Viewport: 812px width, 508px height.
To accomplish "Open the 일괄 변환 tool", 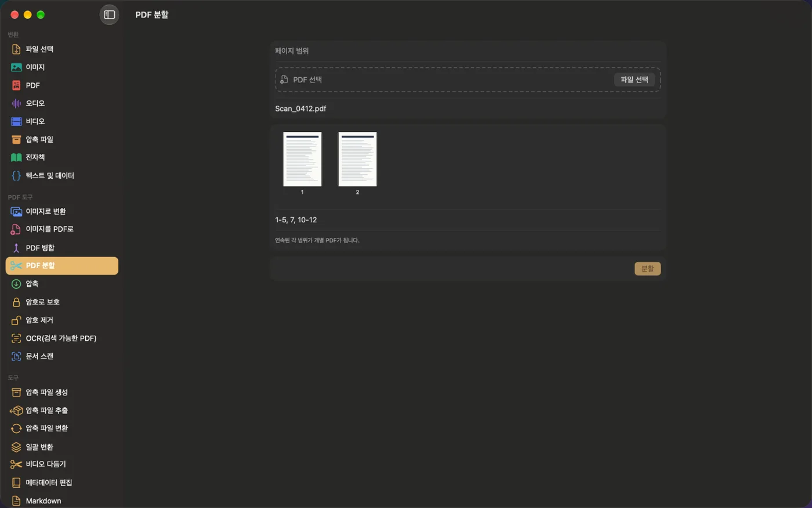I will tap(61, 447).
